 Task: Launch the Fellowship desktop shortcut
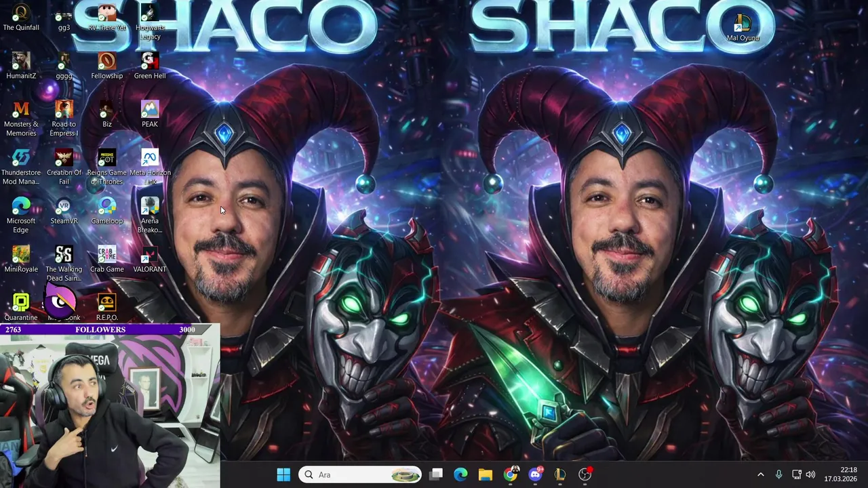[x=107, y=65]
